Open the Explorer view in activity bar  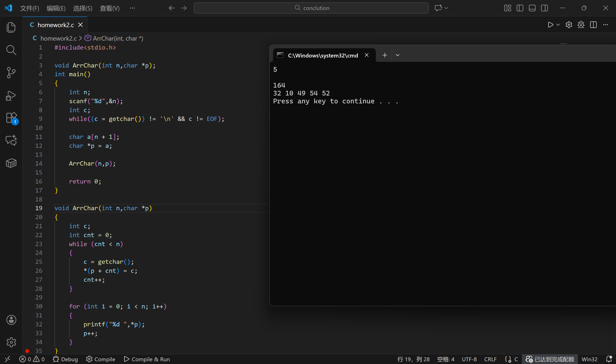(11, 27)
